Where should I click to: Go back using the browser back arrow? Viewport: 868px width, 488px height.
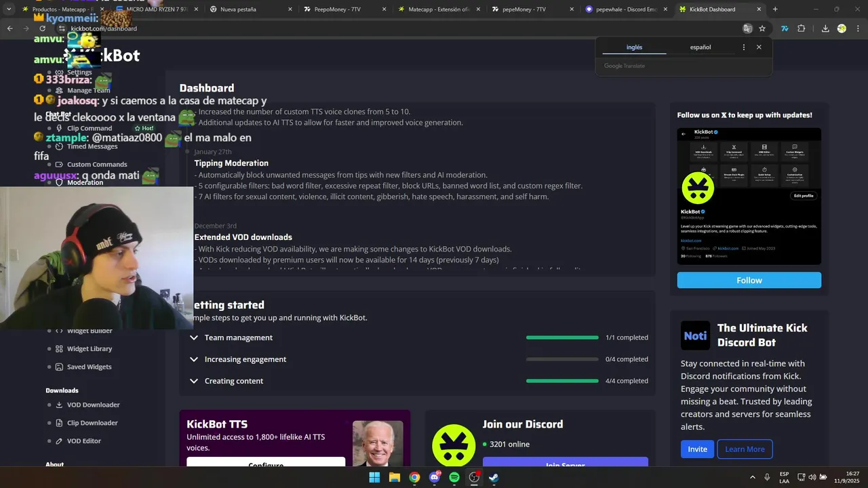(x=9, y=28)
